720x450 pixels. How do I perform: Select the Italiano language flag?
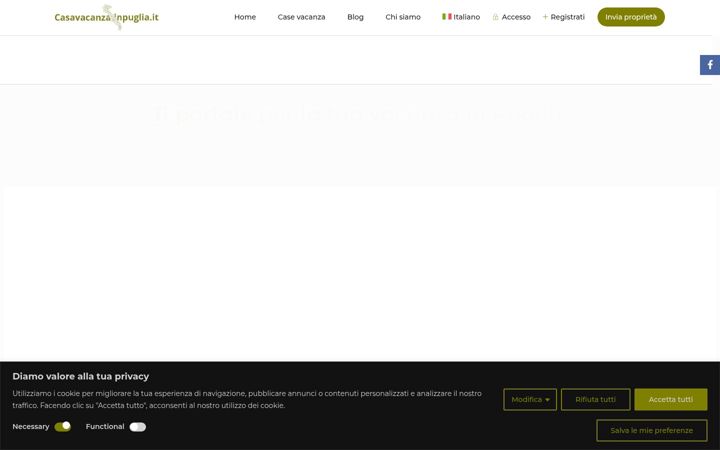tap(446, 17)
